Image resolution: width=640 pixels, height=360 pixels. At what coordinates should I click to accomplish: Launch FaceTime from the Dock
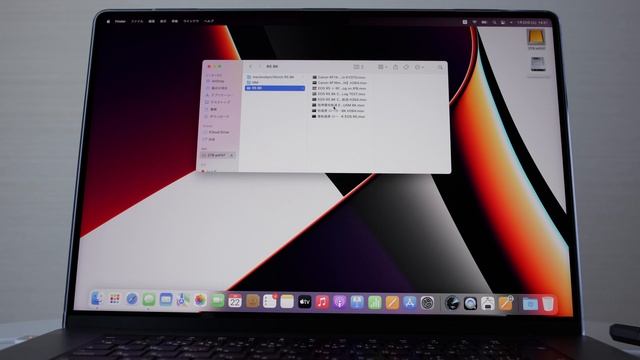[x=218, y=300]
